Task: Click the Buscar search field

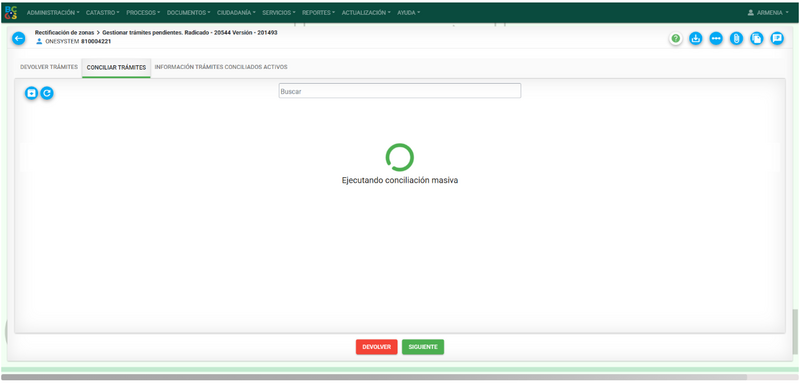Action: click(x=399, y=91)
